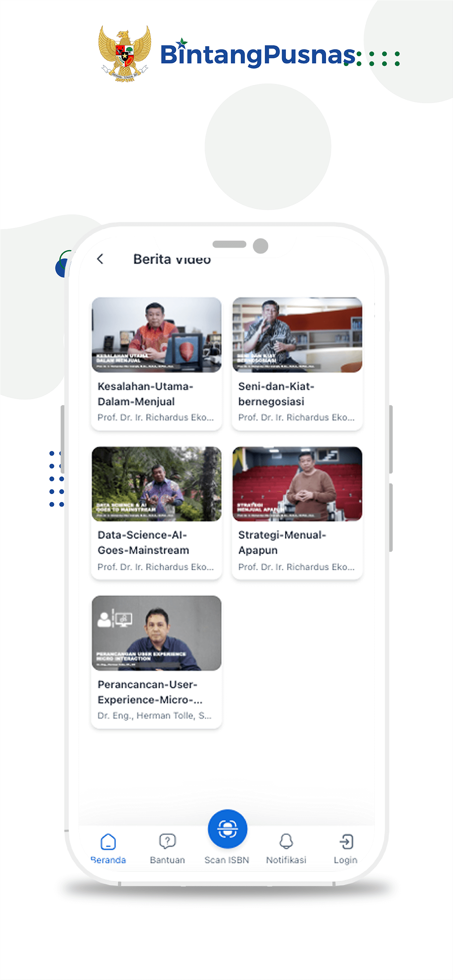Tap the Login arrow icon
The height and width of the screenshot is (980, 453).
(x=346, y=841)
